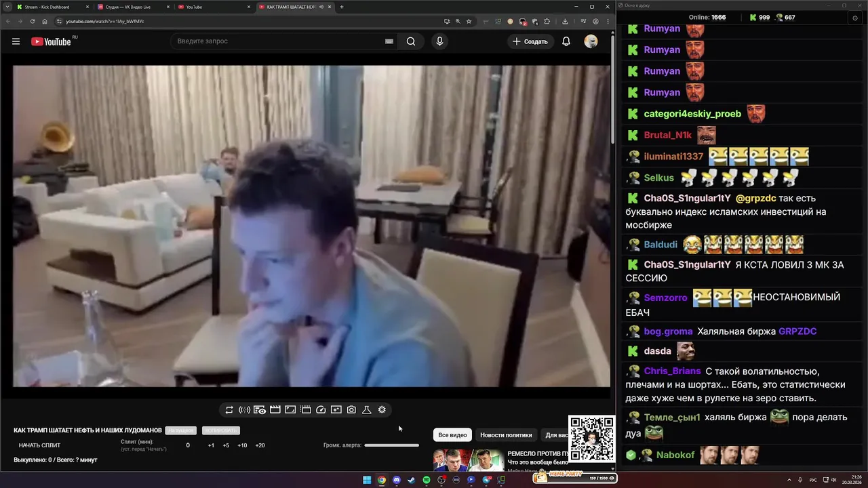
Task: Open chat window settings gear
Action: pyautogui.click(x=855, y=18)
